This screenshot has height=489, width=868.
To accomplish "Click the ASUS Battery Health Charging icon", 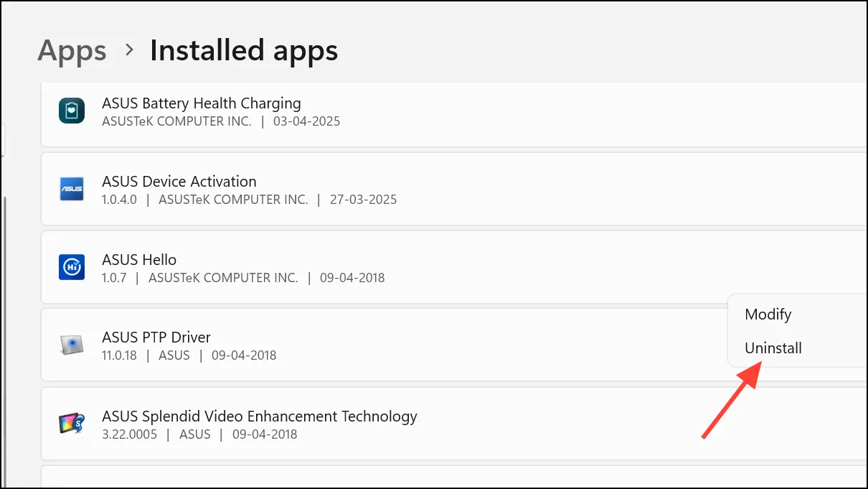I will [72, 111].
